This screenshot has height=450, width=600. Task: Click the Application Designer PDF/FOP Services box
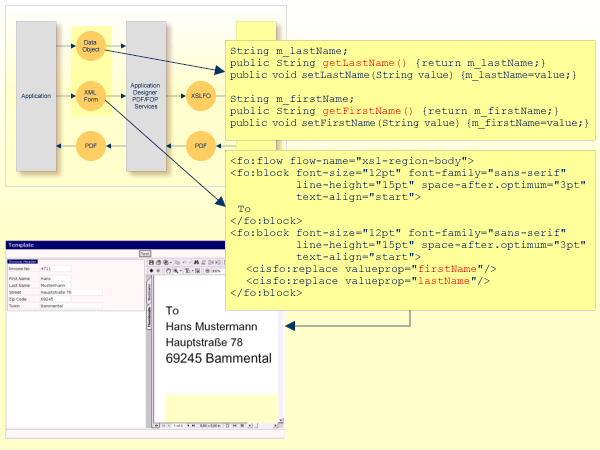coord(145,95)
